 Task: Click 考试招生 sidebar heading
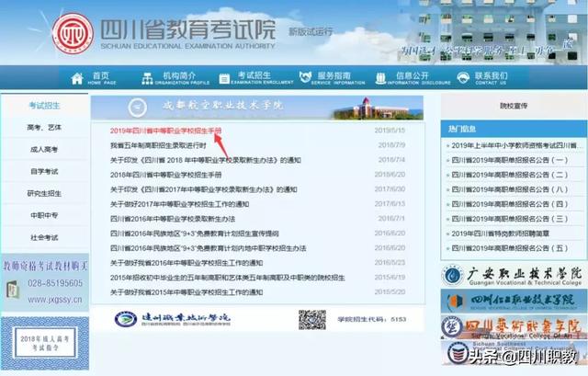[45, 106]
